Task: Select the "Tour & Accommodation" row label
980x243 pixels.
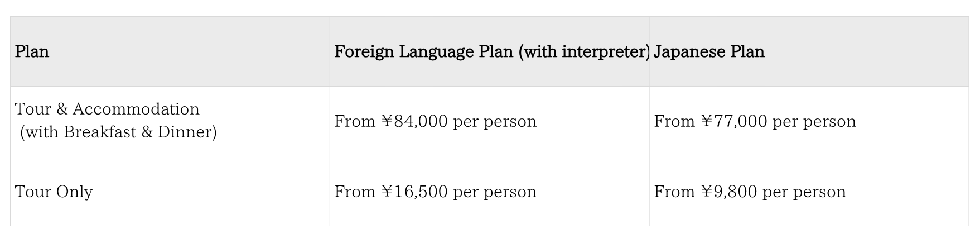Action: click(107, 109)
